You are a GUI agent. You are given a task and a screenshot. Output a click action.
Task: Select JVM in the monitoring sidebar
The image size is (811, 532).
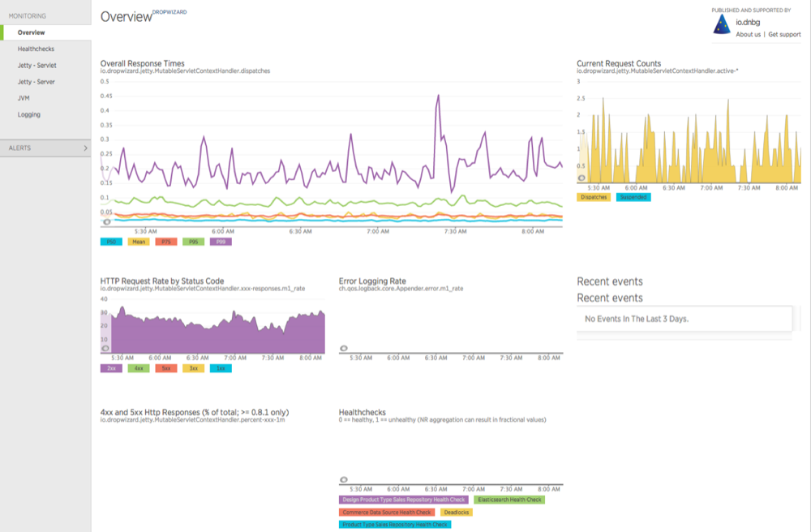click(x=24, y=98)
